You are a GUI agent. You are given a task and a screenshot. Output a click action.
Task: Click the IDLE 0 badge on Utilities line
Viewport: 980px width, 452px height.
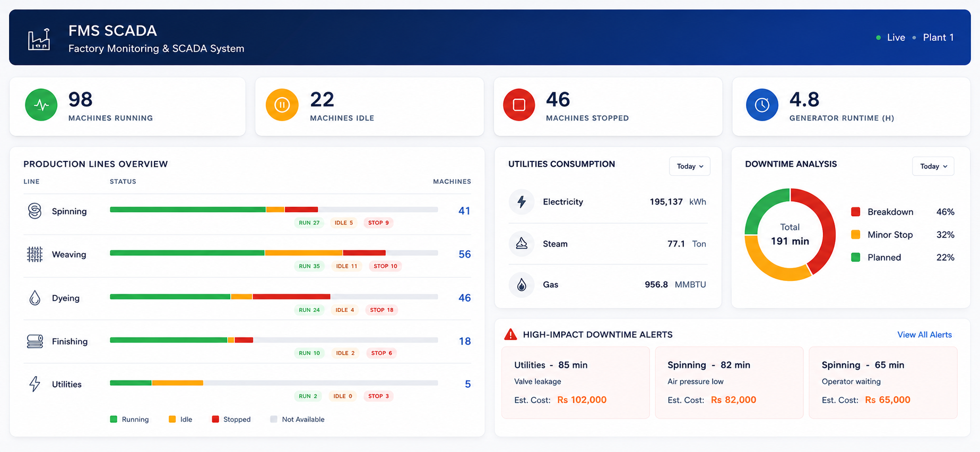(x=343, y=396)
